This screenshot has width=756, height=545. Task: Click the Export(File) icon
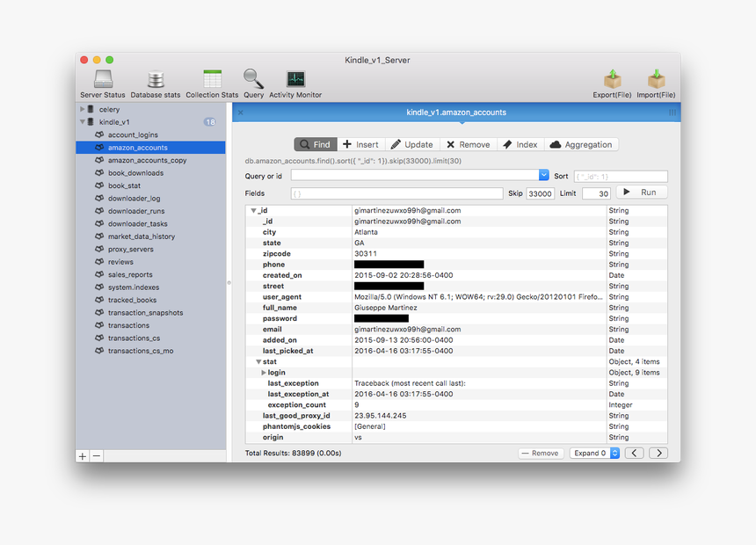coord(613,79)
